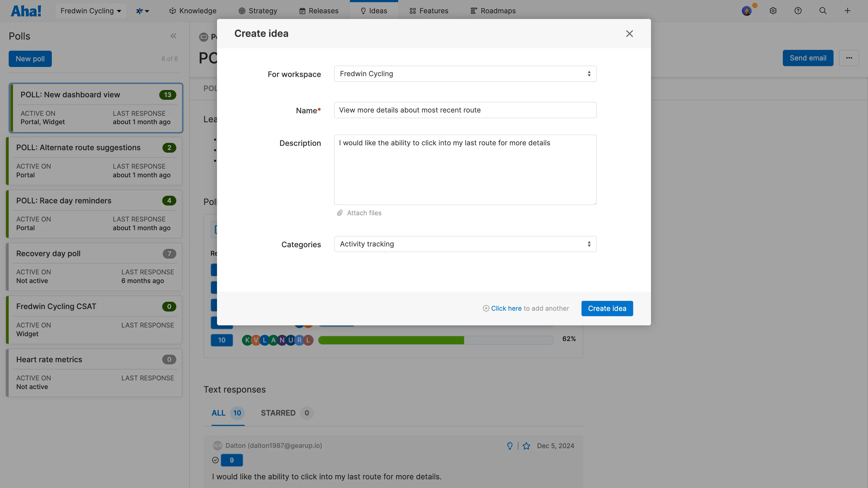Image resolution: width=868 pixels, height=488 pixels.
Task: Collapse the Polls sidebar panel
Action: tap(174, 36)
